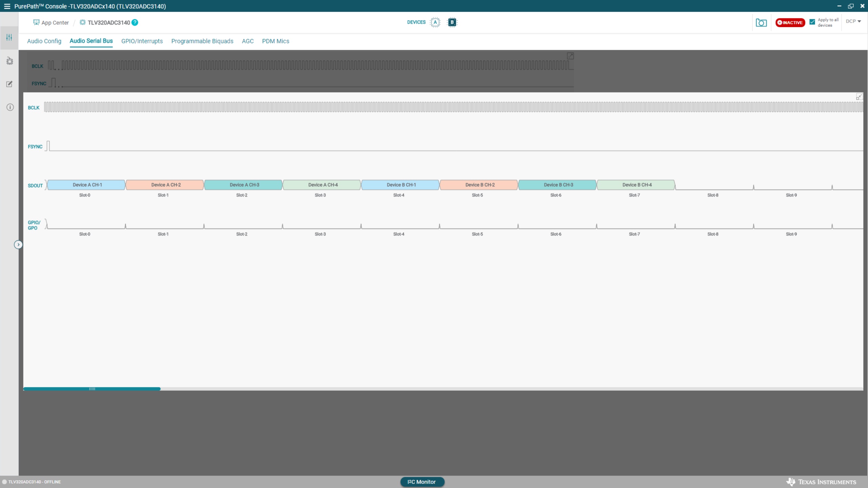Click the horizontal timing scrollbar handle
Viewport: 868px width, 488px height.
pos(92,389)
